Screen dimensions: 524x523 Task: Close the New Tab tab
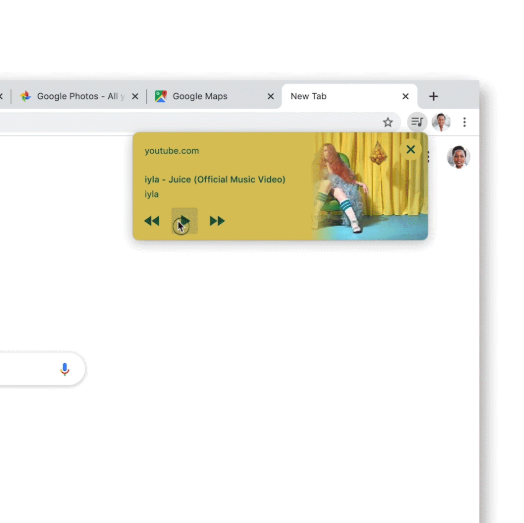(405, 97)
